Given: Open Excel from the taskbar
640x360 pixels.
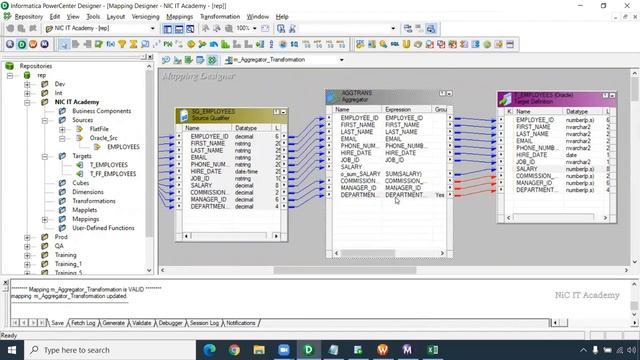Looking at the screenshot, I should (433, 350).
